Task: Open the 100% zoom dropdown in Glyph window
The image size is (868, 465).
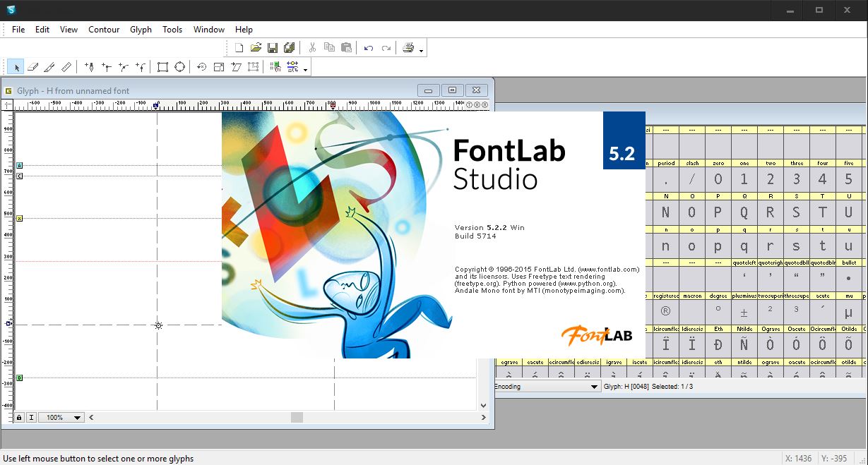Action: (x=78, y=418)
